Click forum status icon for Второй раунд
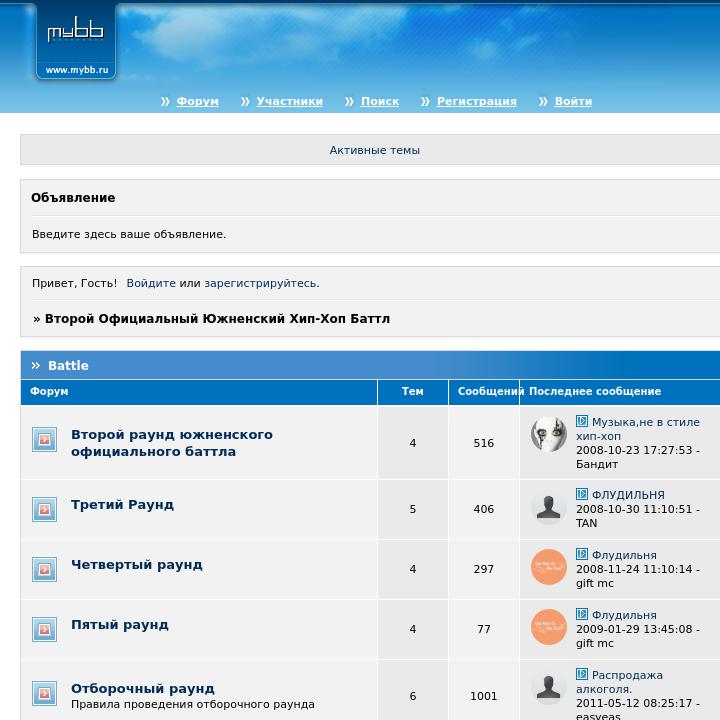Screen dimensions: 720x720 (x=45, y=439)
